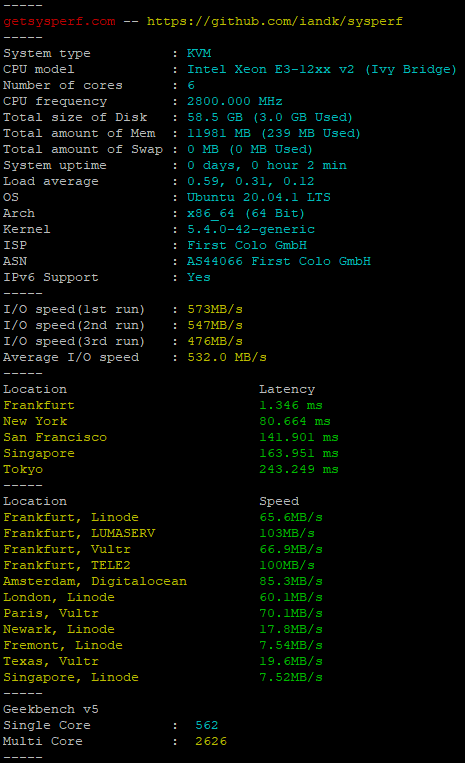Image resolution: width=465 pixels, height=763 pixels.
Task: Select uptime value 0 days, 0 hour 2 min
Action: 267,165
